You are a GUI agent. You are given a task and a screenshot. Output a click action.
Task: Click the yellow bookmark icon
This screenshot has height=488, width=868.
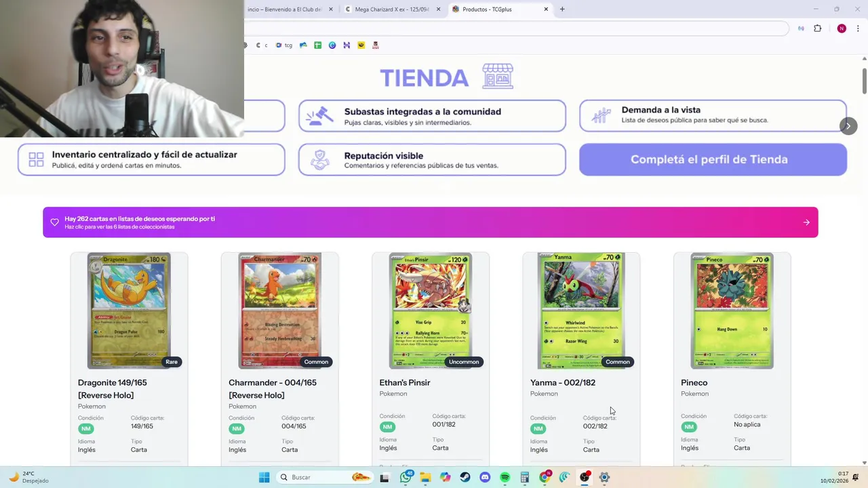click(x=361, y=45)
